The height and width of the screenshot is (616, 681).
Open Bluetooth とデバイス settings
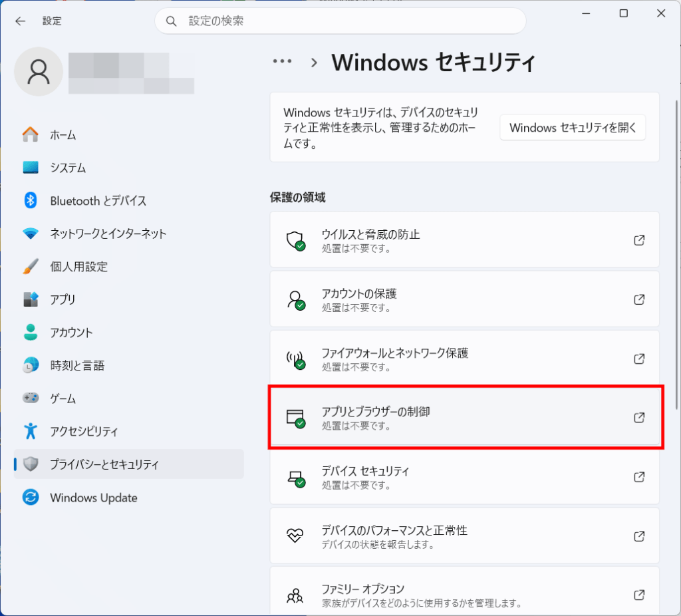(x=98, y=201)
